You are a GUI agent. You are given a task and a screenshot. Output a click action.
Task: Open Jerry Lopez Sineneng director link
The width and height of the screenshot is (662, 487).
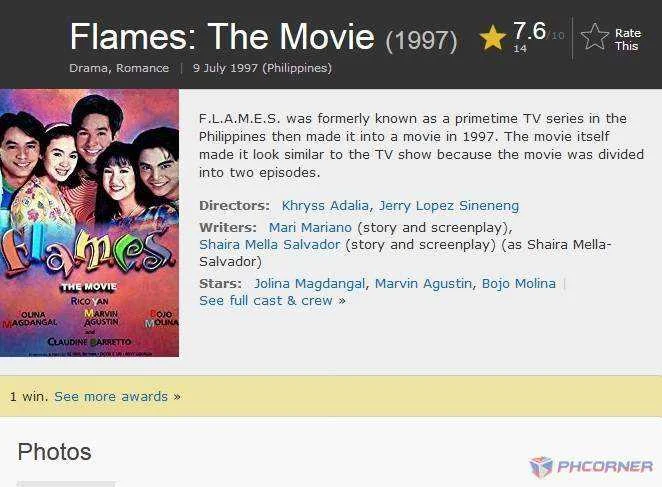(449, 206)
